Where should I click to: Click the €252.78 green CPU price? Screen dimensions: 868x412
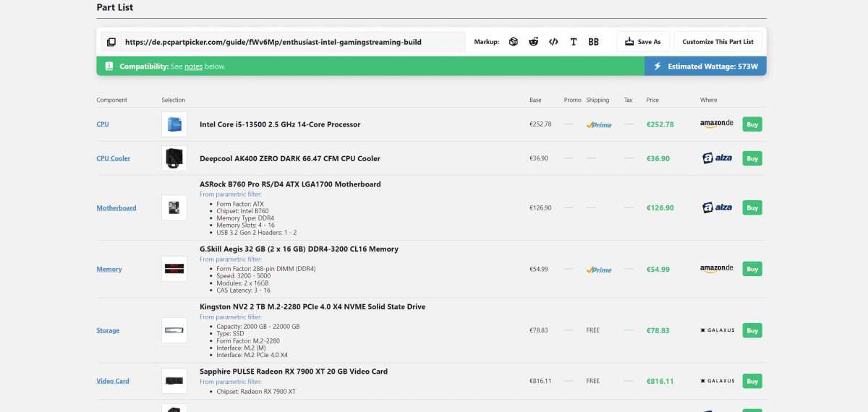pyautogui.click(x=660, y=124)
